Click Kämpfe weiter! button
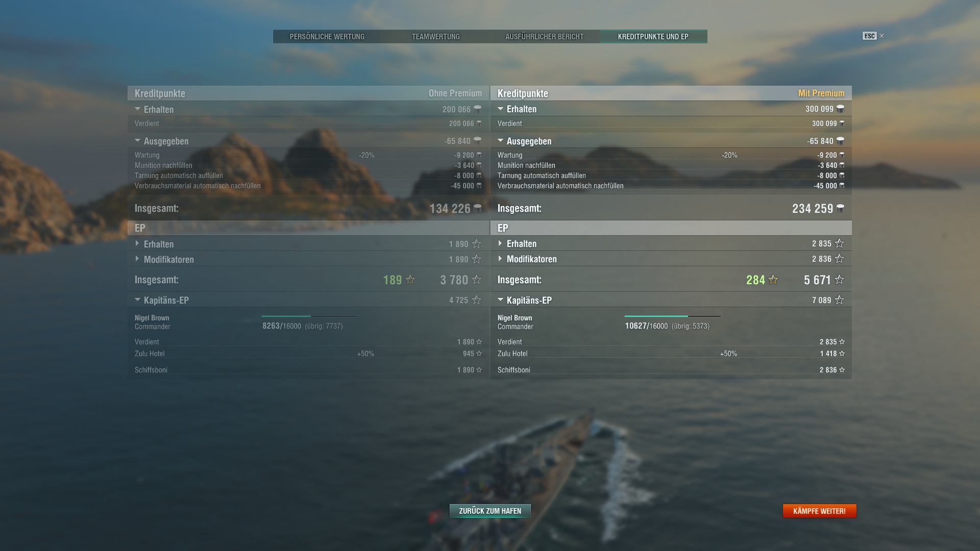The height and width of the screenshot is (551, 980). tap(819, 511)
